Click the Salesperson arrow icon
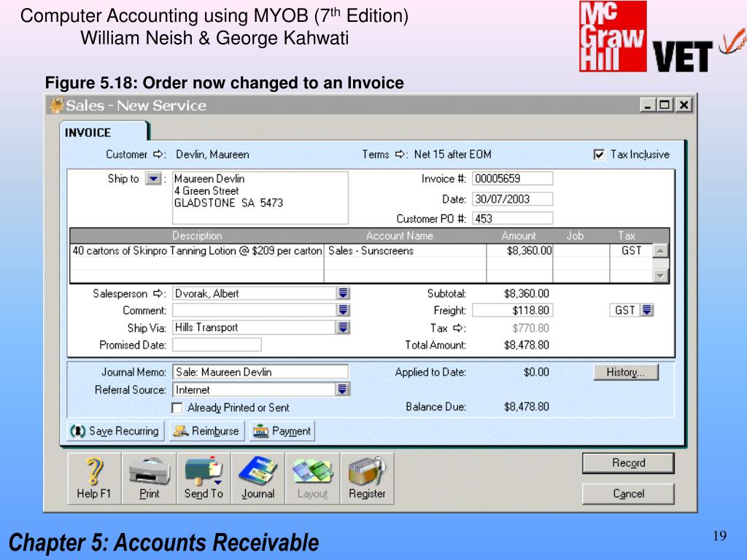The height and width of the screenshot is (560, 747). [158, 294]
